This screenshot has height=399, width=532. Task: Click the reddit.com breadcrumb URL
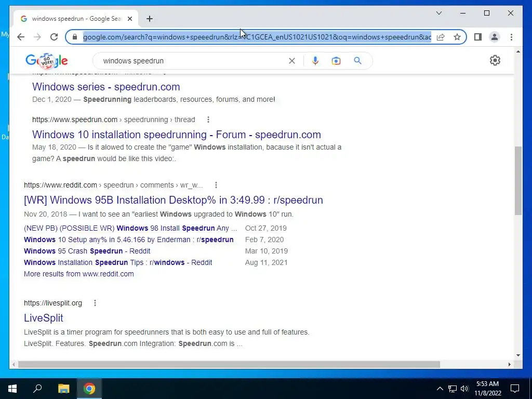click(113, 185)
